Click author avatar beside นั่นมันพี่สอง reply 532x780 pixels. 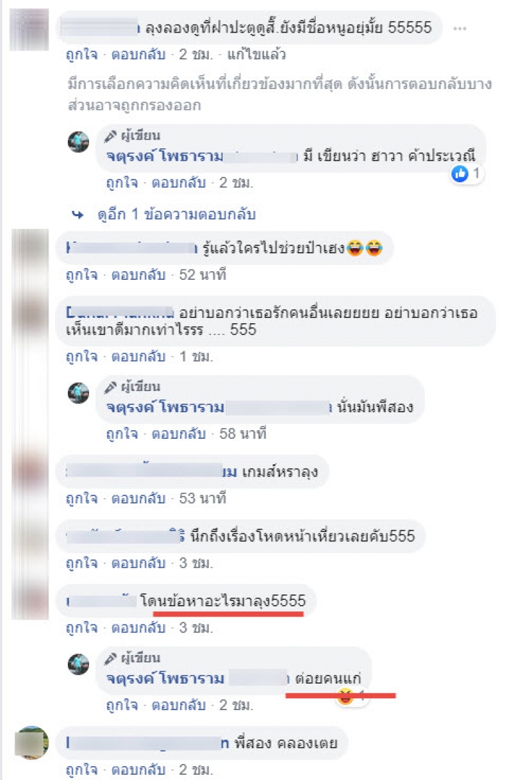pos(78,393)
